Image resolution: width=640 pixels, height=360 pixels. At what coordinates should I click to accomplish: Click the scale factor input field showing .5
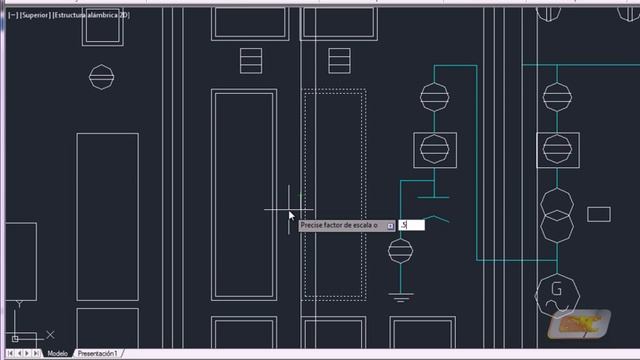click(x=411, y=225)
